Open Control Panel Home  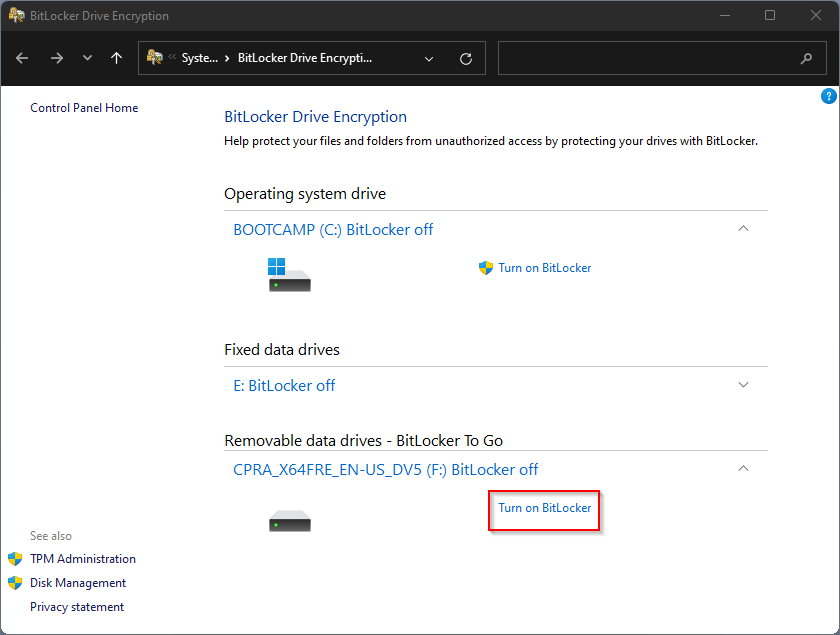click(84, 108)
